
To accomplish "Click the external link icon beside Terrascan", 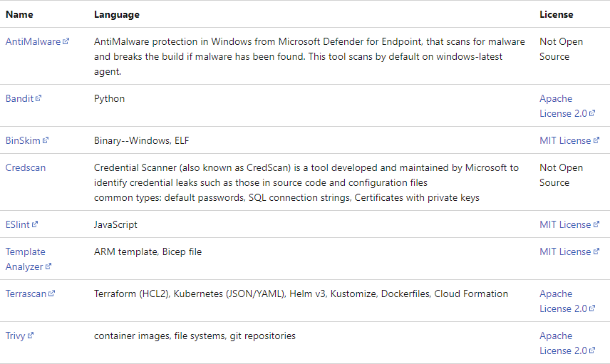I will [51, 293].
